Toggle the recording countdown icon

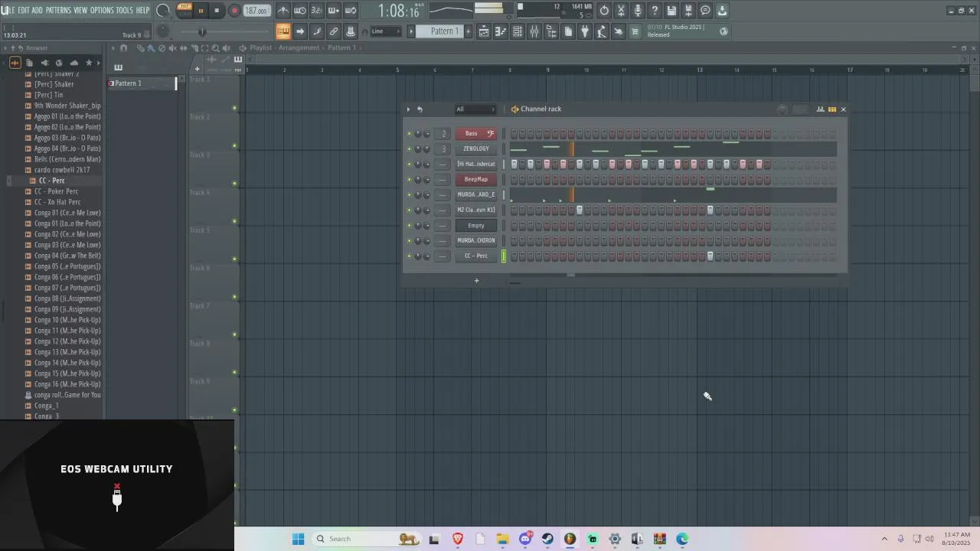pos(317,11)
